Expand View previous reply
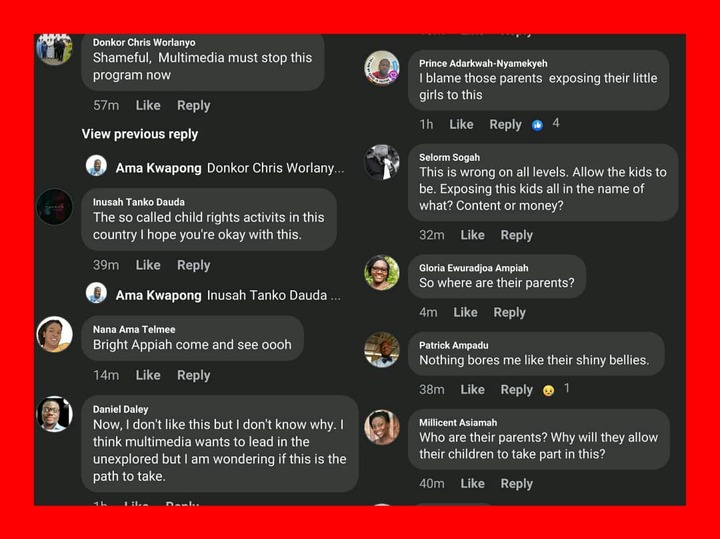The image size is (720, 539). [x=140, y=134]
